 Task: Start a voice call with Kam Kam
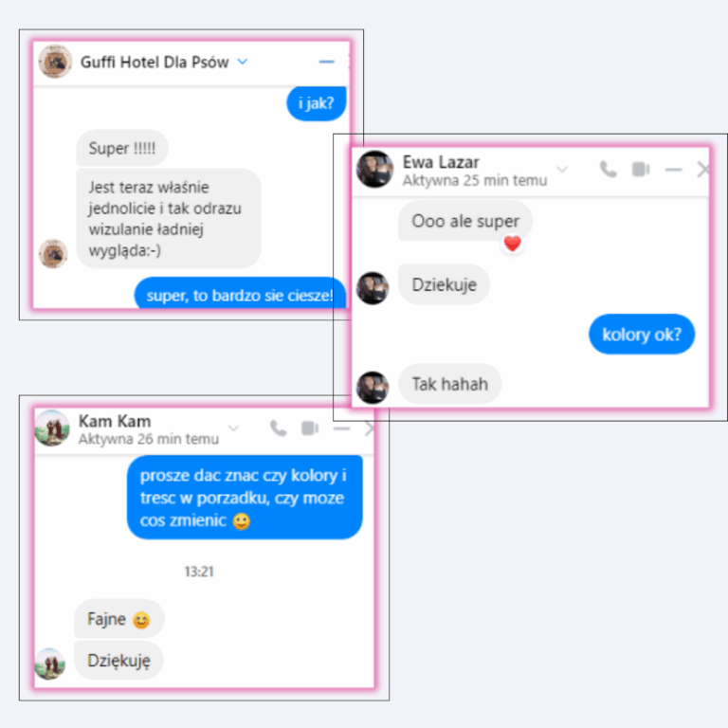click(x=278, y=428)
